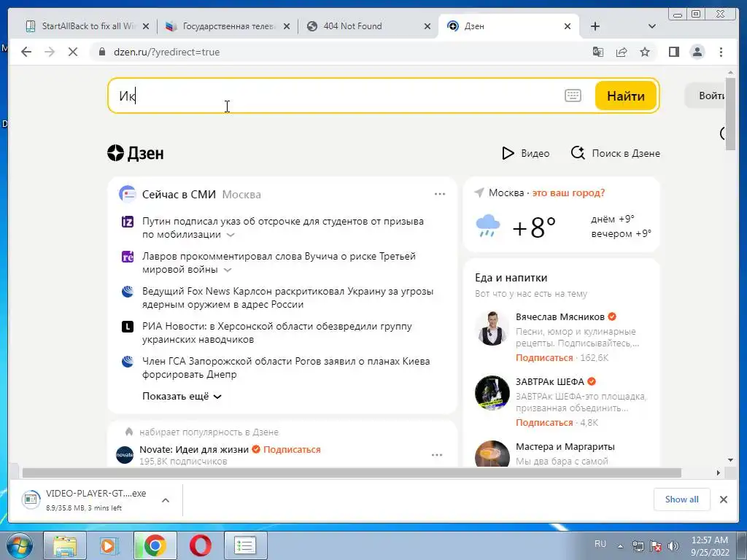The image size is (747, 560).
Task: Open Видео section
Action: (x=525, y=153)
